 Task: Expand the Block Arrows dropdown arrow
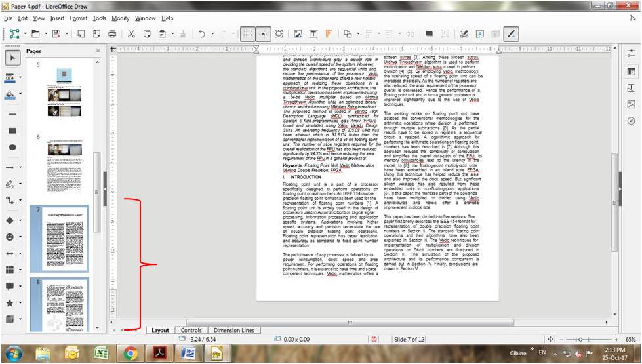coord(20,253)
